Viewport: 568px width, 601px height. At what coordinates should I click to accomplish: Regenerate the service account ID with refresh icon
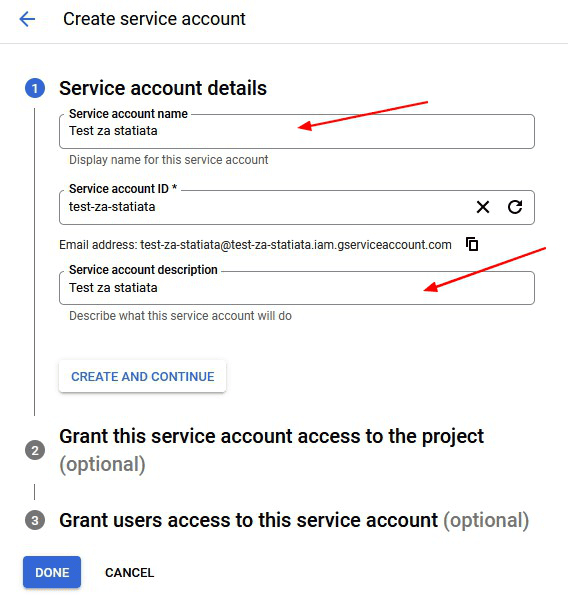click(515, 207)
